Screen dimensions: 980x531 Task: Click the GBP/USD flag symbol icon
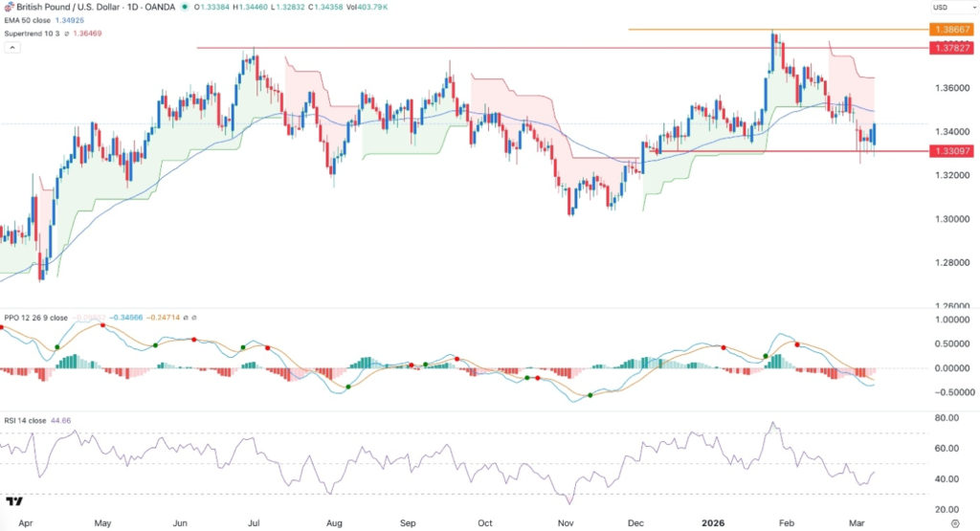pos(7,7)
